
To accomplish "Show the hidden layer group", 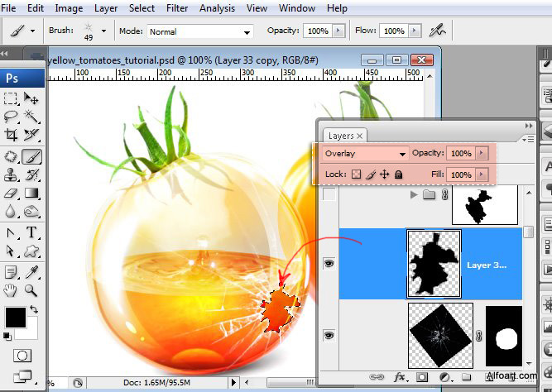I will 329,196.
